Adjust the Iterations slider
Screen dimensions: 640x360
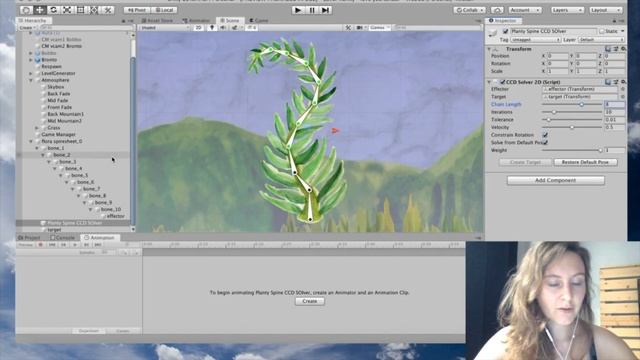click(572, 112)
